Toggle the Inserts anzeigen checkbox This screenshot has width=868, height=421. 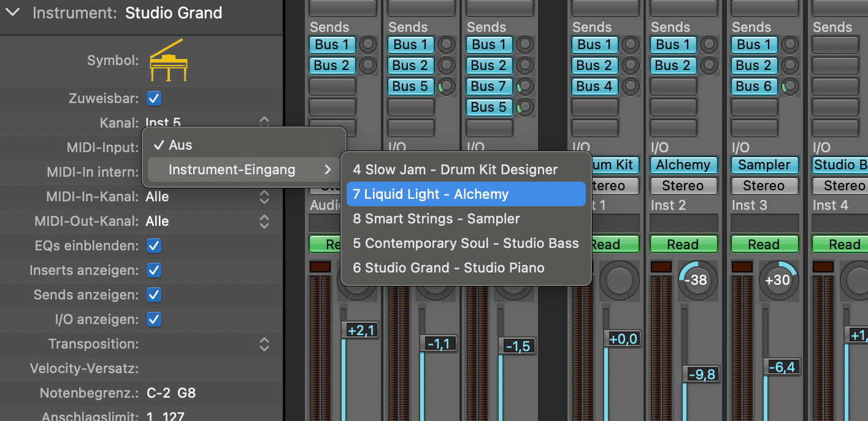coord(154,270)
